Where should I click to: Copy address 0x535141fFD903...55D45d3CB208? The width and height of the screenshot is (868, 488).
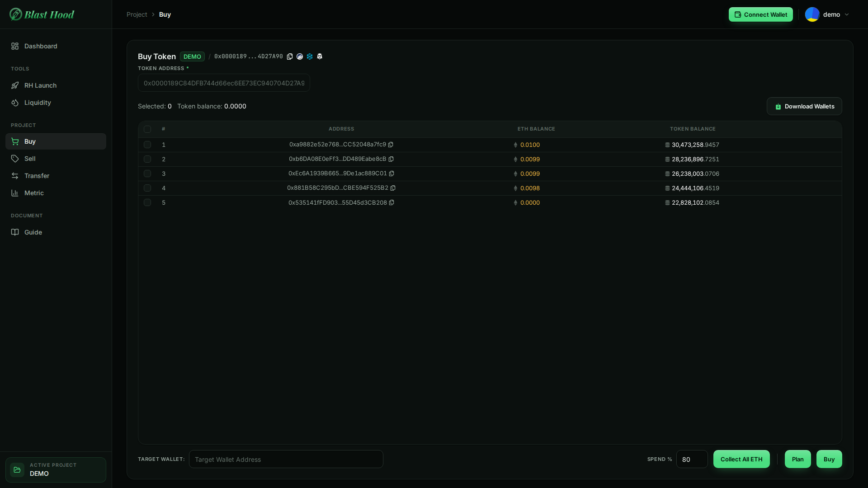click(392, 202)
